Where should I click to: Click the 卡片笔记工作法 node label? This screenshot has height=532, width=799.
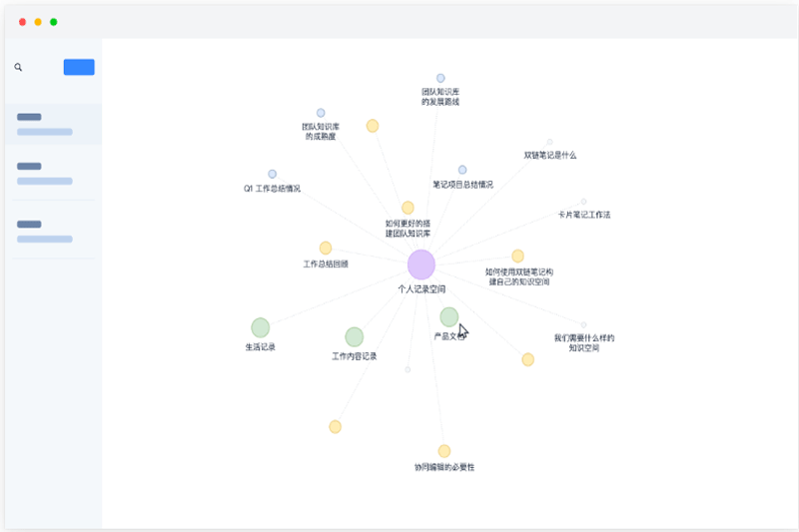click(584, 215)
